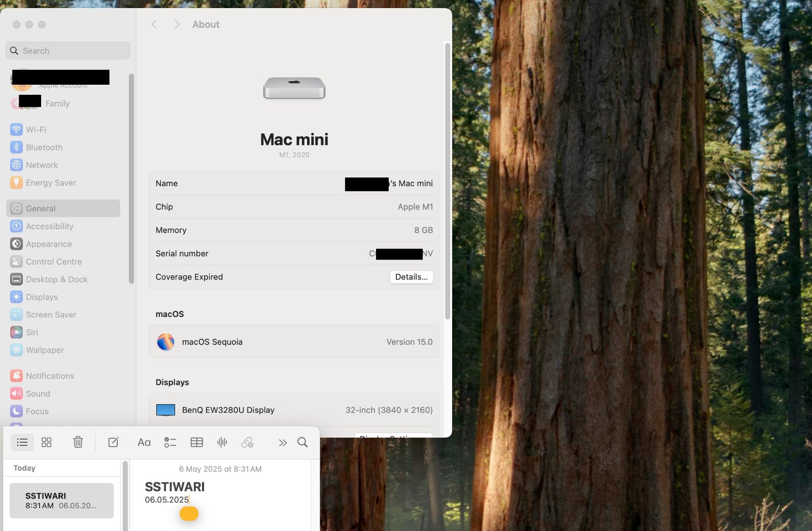812x531 pixels.
Task: Click the settings sidebar scrollbar
Action: (x=131, y=179)
